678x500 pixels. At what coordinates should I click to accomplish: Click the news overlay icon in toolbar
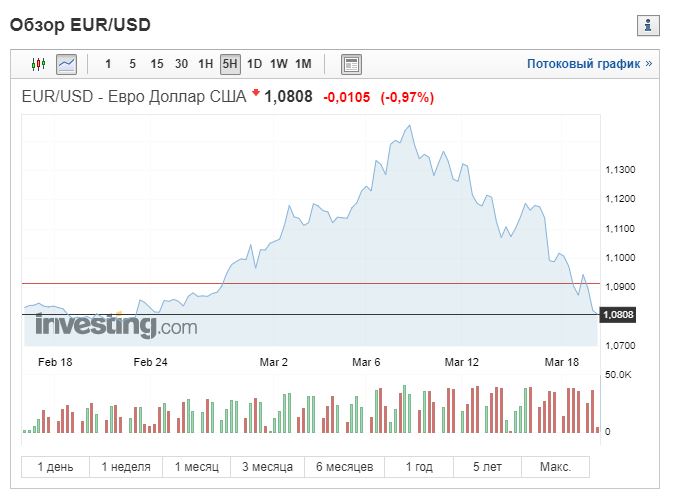tap(351, 64)
